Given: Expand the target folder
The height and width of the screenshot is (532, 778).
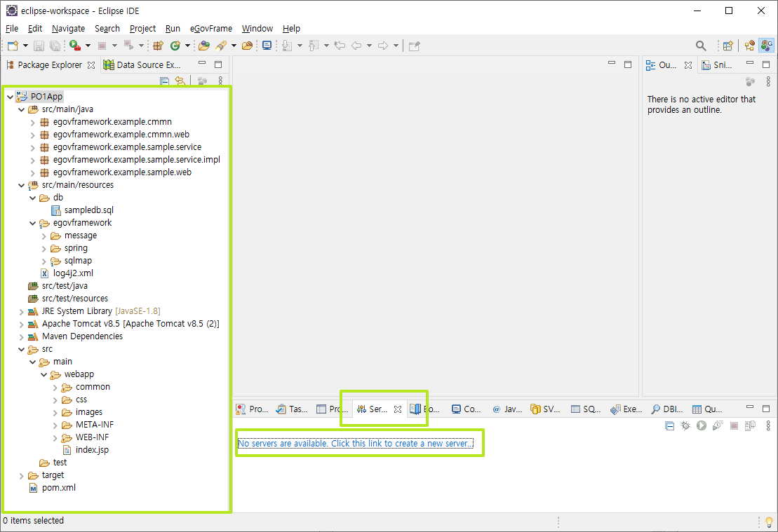Looking at the screenshot, I should (21, 475).
